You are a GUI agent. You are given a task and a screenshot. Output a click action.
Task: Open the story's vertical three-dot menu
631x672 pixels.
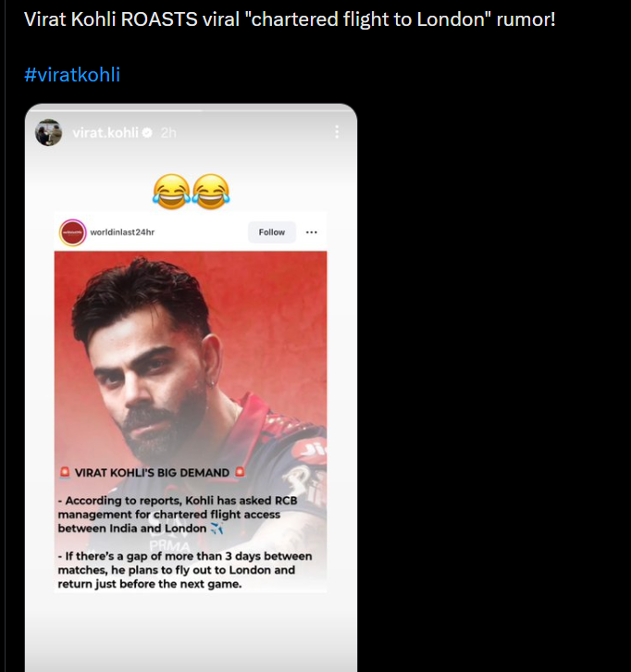click(336, 132)
